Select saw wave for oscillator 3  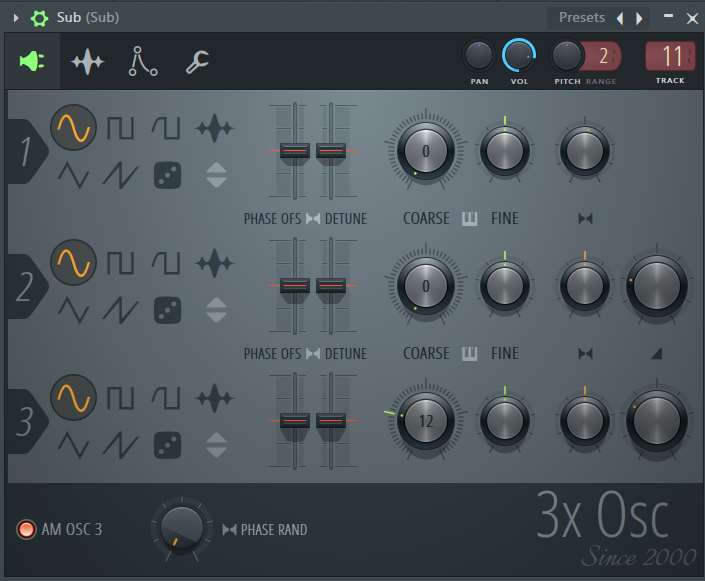tap(120, 445)
